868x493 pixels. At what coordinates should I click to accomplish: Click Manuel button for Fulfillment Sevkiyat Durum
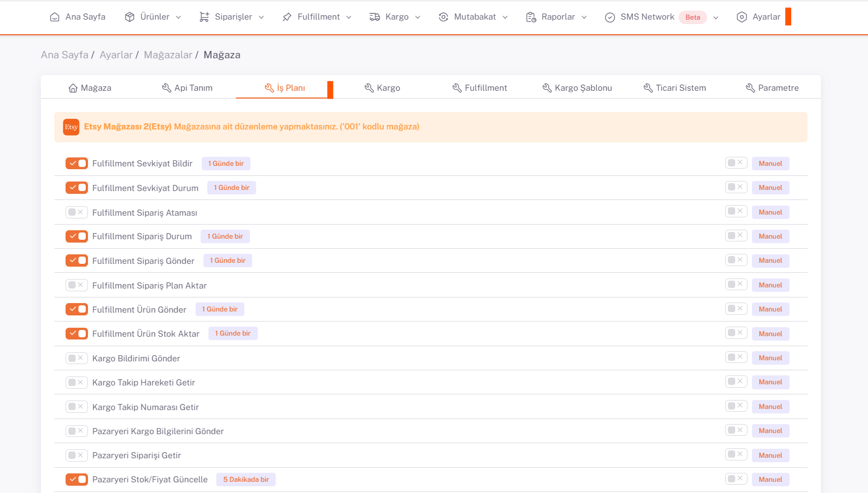[x=770, y=188]
